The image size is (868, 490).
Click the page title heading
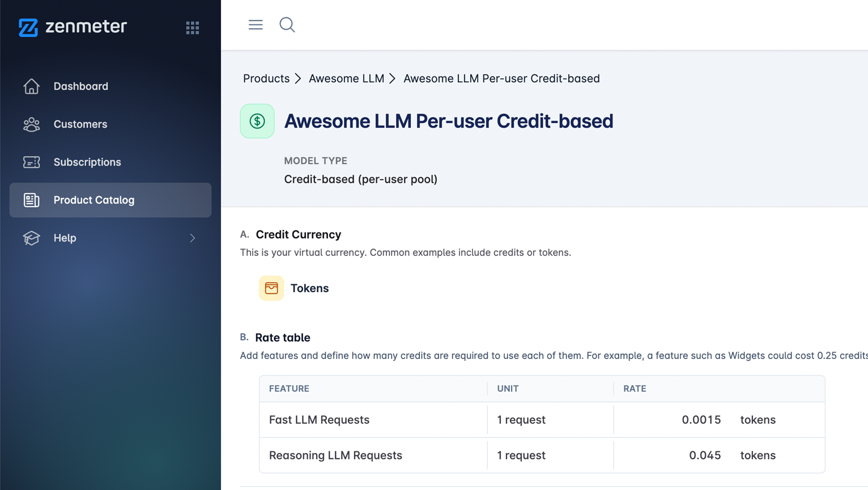[449, 121]
